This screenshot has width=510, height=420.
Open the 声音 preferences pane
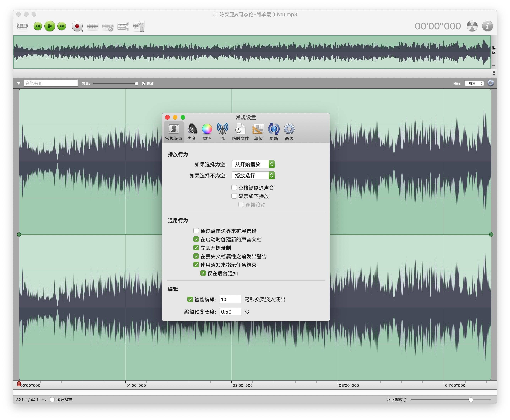pos(192,132)
